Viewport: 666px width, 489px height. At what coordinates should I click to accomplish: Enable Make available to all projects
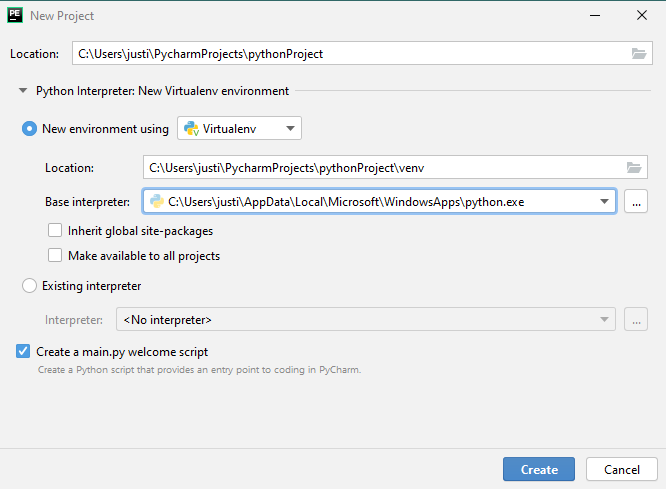[55, 255]
